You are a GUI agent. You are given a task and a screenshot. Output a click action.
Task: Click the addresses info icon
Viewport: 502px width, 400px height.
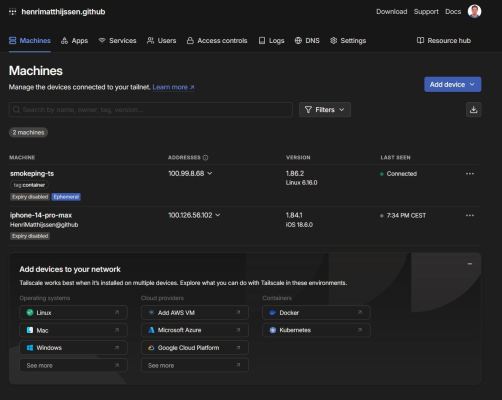point(205,157)
